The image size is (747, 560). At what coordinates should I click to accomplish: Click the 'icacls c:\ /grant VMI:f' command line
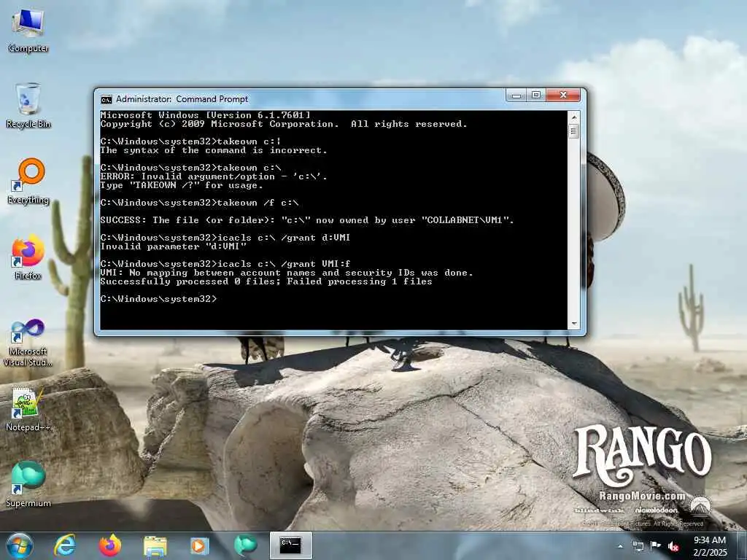pyautogui.click(x=225, y=264)
